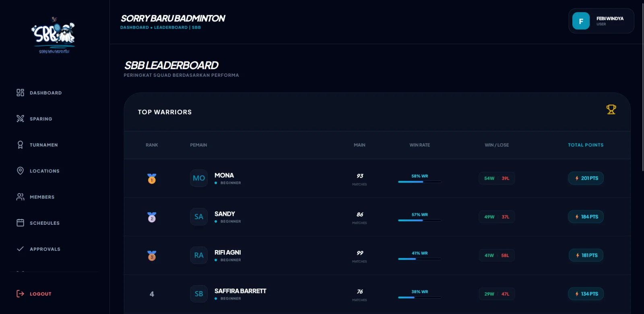Viewport: 644px width, 314px height.
Task: Click the SA avatar for Sandy
Action: point(199,217)
